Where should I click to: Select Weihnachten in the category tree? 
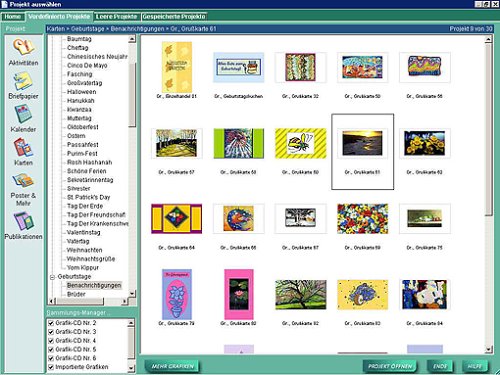[x=84, y=250]
